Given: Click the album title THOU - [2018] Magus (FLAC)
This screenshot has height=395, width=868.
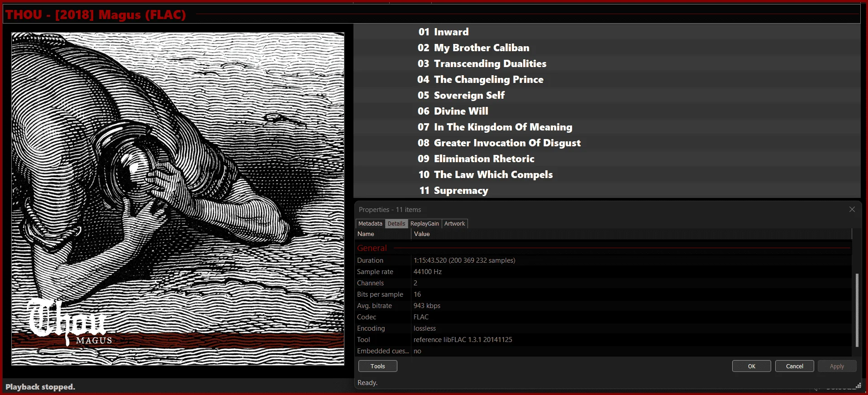Looking at the screenshot, I should click(95, 14).
